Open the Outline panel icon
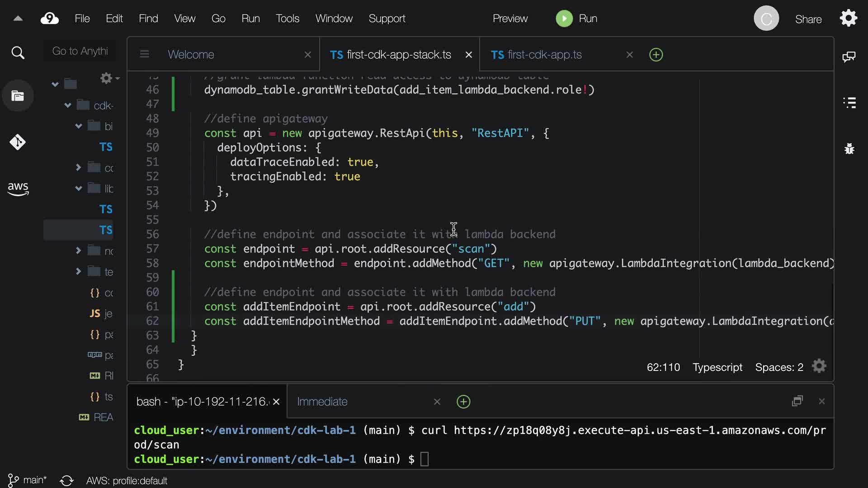 [x=849, y=103]
